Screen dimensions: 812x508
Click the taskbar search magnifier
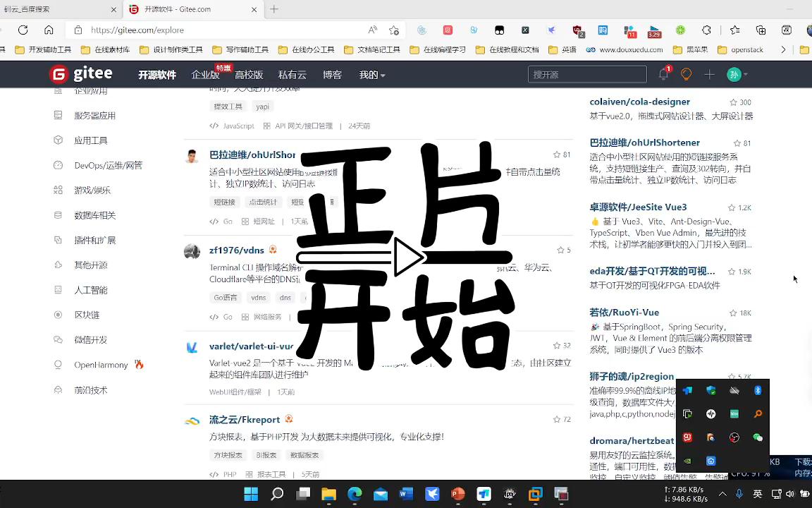click(x=277, y=493)
